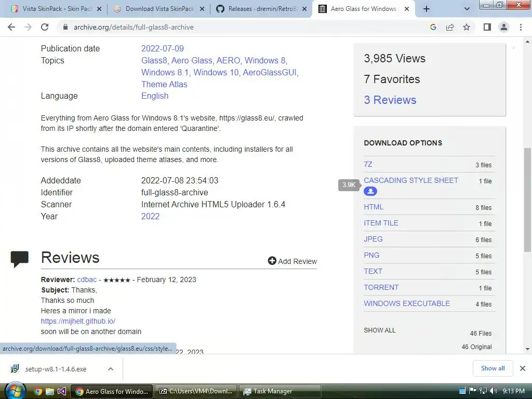Open the Windows 8 topic link
This screenshot has height=399, width=532.
265,60
